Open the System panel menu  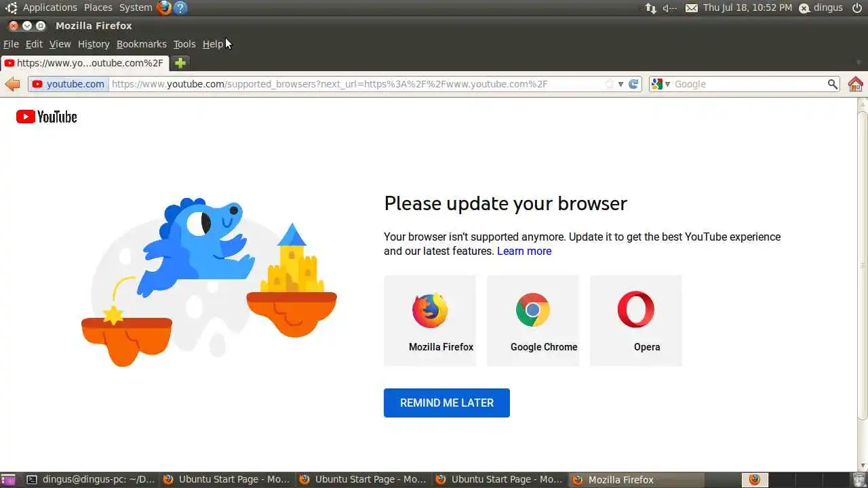pyautogui.click(x=136, y=7)
